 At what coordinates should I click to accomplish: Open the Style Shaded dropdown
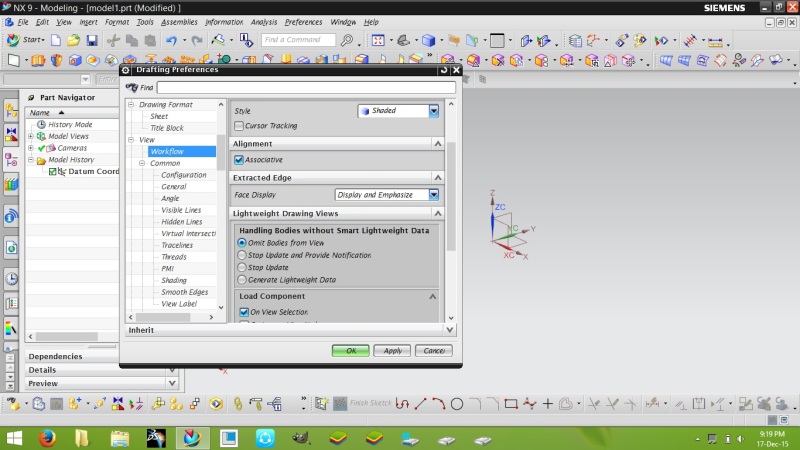click(434, 111)
